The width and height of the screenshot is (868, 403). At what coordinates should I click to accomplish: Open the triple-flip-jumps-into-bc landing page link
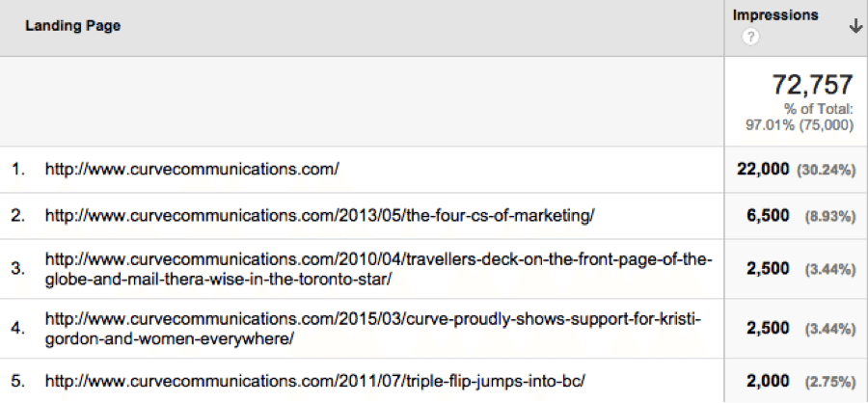[315, 381]
